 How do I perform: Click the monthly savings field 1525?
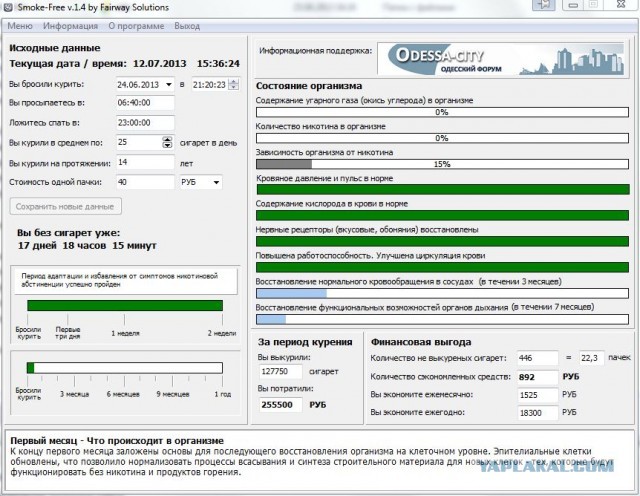pos(537,395)
